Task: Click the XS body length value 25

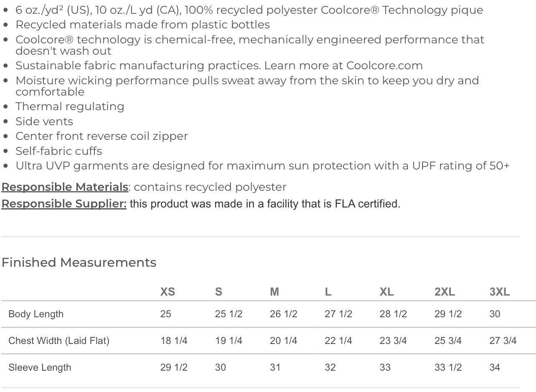Action: (166, 314)
